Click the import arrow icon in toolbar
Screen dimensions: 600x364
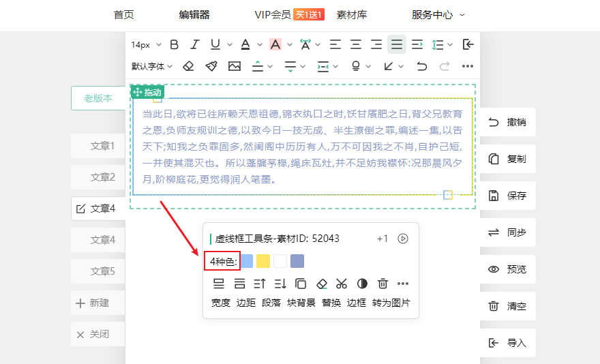[468, 45]
